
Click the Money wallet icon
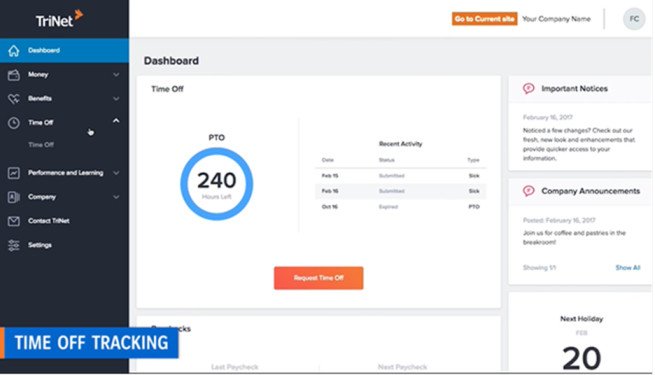pos(14,75)
